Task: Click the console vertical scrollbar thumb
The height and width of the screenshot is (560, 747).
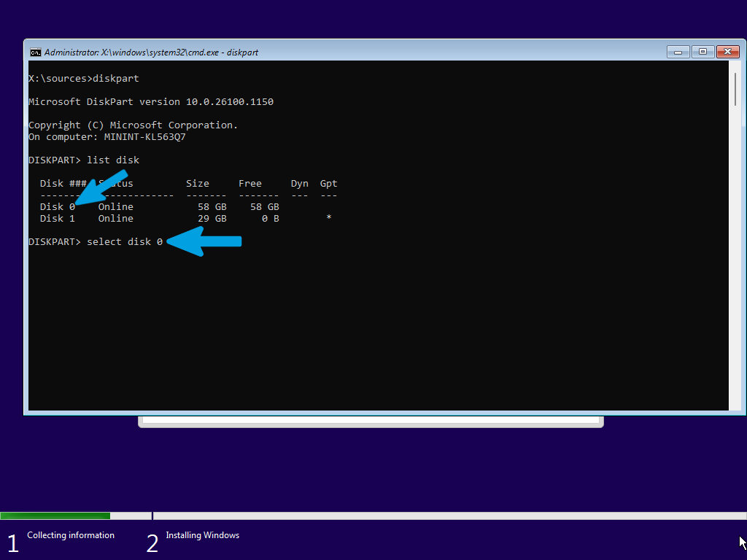Action: (x=735, y=90)
